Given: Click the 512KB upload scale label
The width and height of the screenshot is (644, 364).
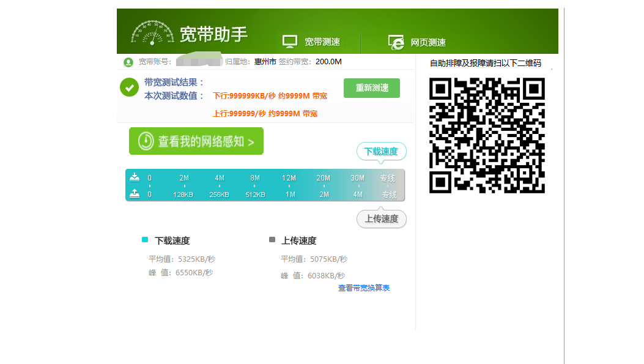Looking at the screenshot, I should (x=255, y=195).
